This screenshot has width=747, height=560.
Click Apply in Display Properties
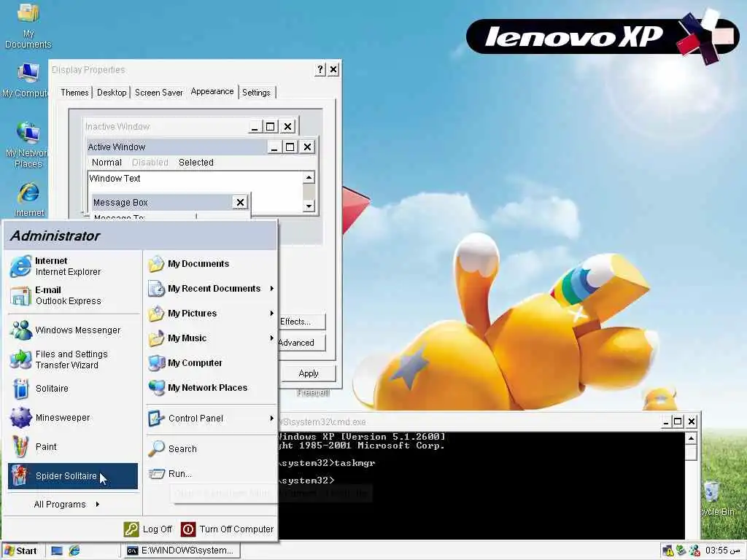pyautogui.click(x=308, y=373)
